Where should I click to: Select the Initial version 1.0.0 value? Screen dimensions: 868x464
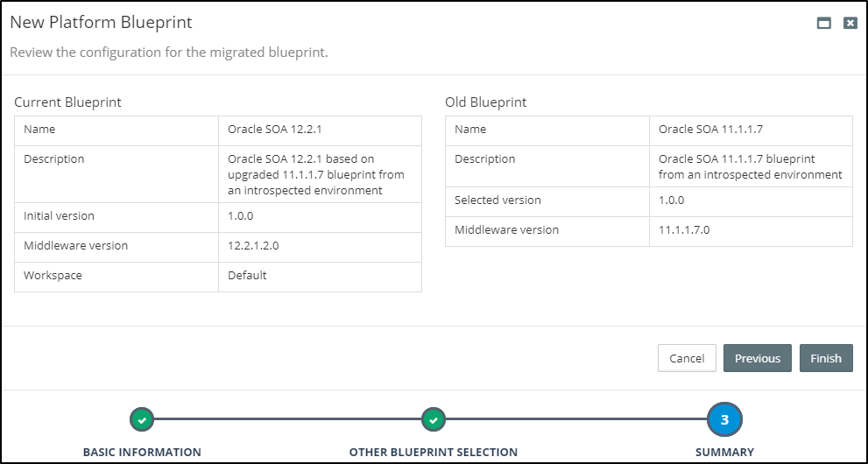click(241, 216)
